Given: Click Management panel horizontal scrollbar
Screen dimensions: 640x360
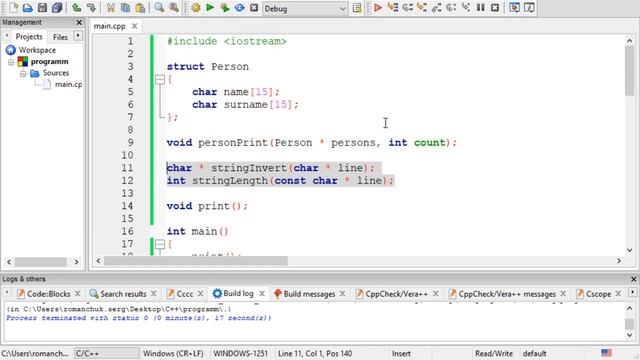Looking at the screenshot, I should click(x=40, y=262).
